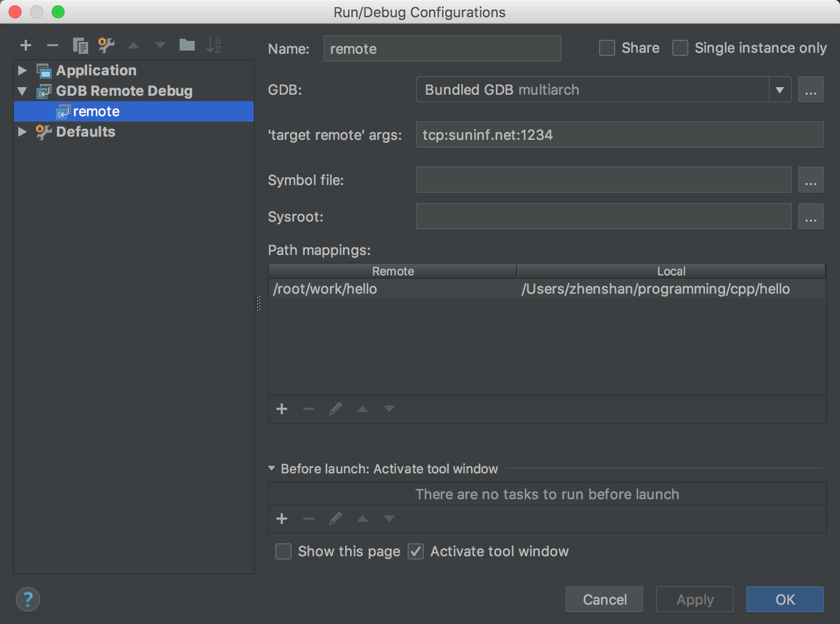Expand the Defaults node

22,132
